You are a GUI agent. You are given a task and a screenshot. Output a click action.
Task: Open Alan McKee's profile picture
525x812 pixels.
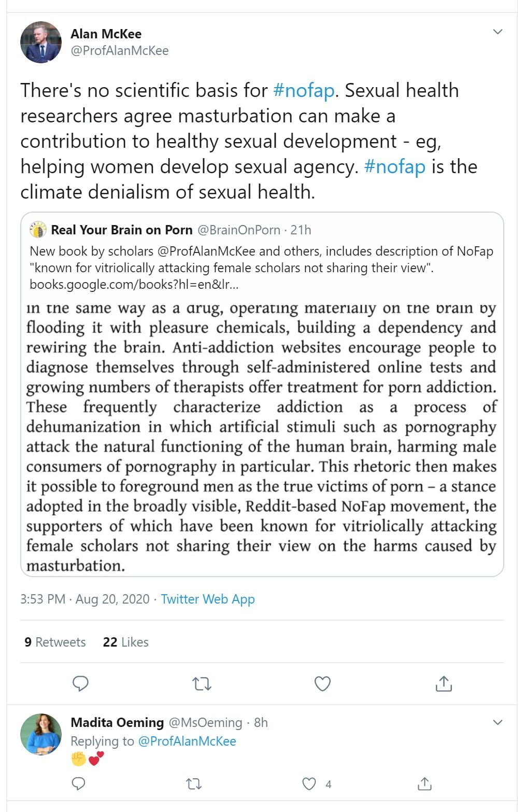coord(40,42)
